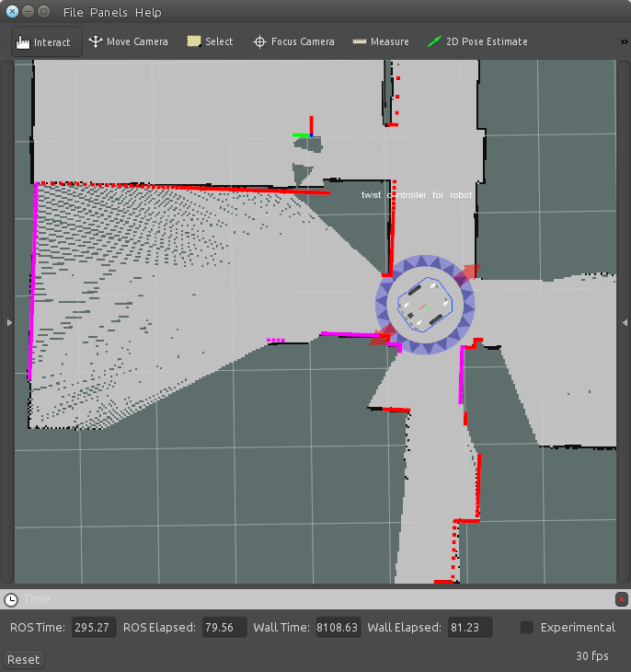Click the red forward arrow marker near robot
The height and width of the screenshot is (672, 631).
click(469, 272)
